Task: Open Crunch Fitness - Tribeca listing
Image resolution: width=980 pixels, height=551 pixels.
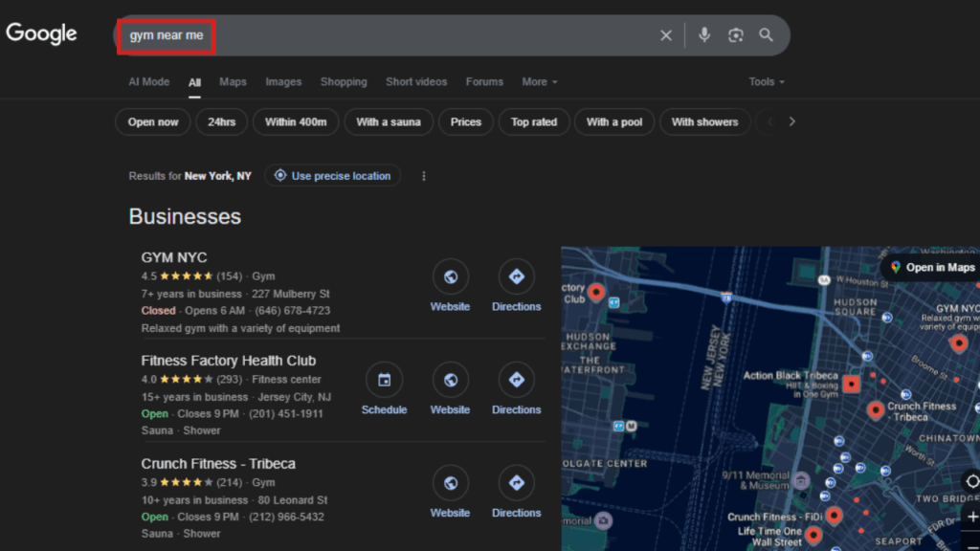Action: point(218,464)
